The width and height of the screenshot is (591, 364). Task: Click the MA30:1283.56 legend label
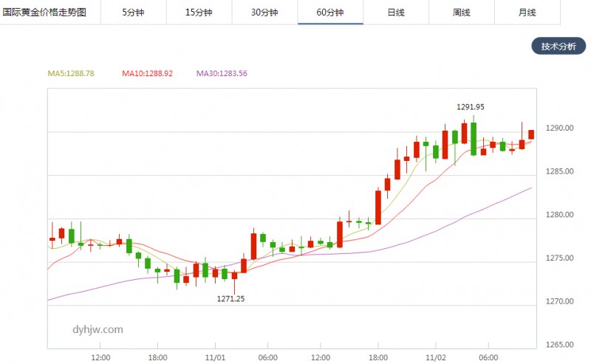click(222, 73)
